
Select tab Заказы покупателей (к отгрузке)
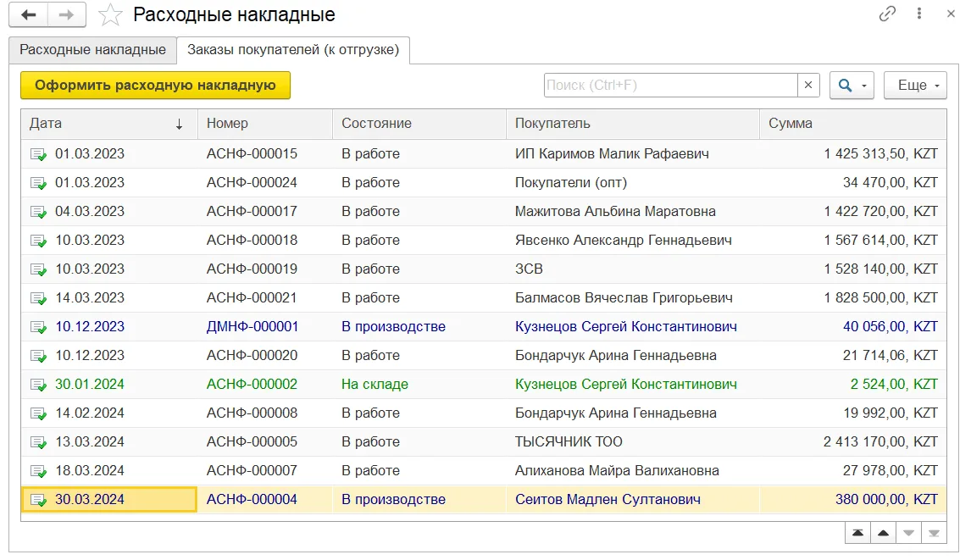coord(293,49)
